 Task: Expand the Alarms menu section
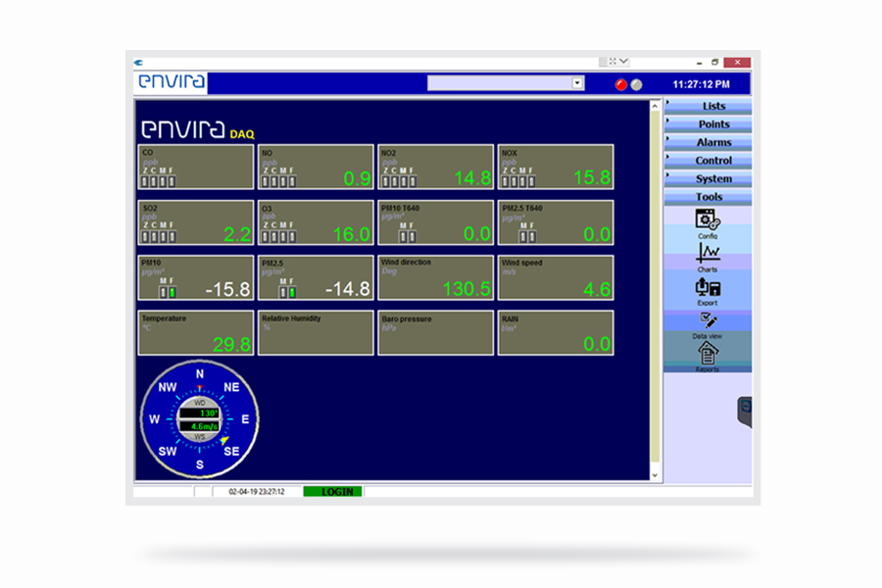pyautogui.click(x=708, y=142)
